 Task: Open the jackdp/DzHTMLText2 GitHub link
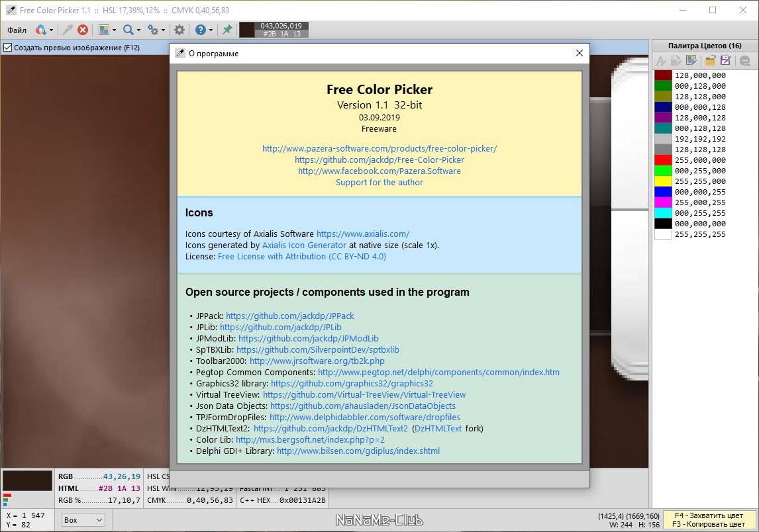pyautogui.click(x=331, y=429)
